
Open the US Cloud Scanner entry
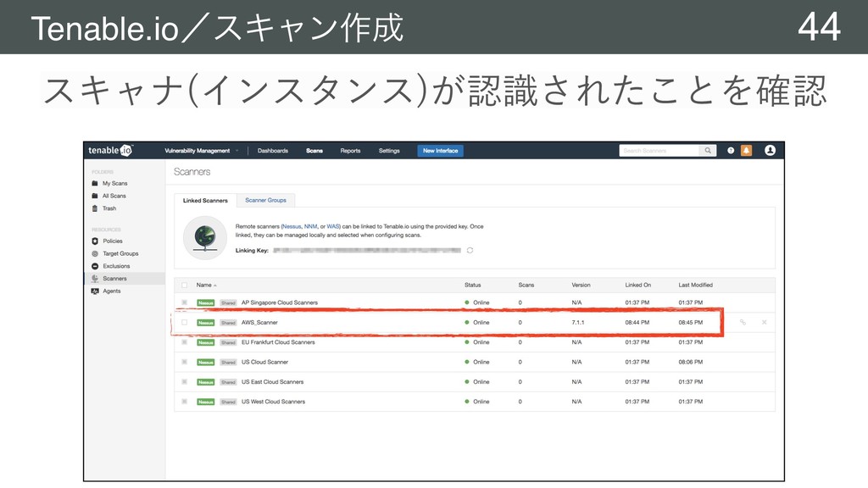click(264, 363)
